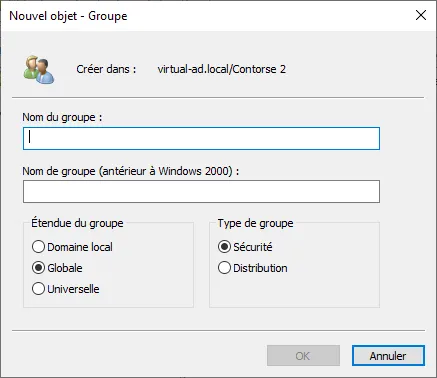
Task: Click 'Nom de groupe (antérieur à Windows 2000)' label
Action: [x=131, y=171]
